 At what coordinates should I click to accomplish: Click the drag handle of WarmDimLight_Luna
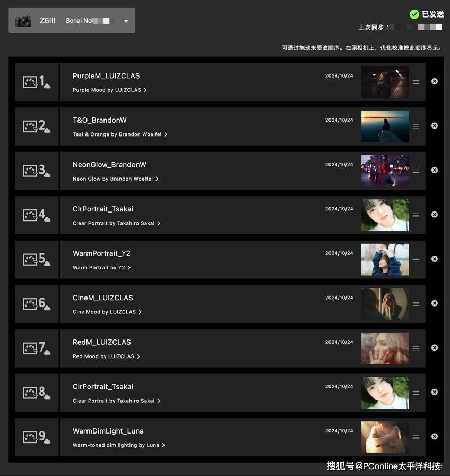(416, 437)
